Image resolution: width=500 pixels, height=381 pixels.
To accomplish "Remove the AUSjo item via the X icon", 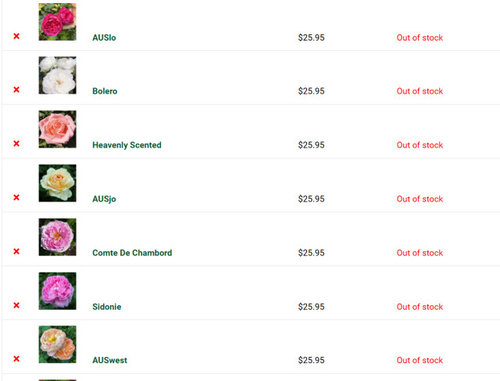I will click(x=16, y=197).
